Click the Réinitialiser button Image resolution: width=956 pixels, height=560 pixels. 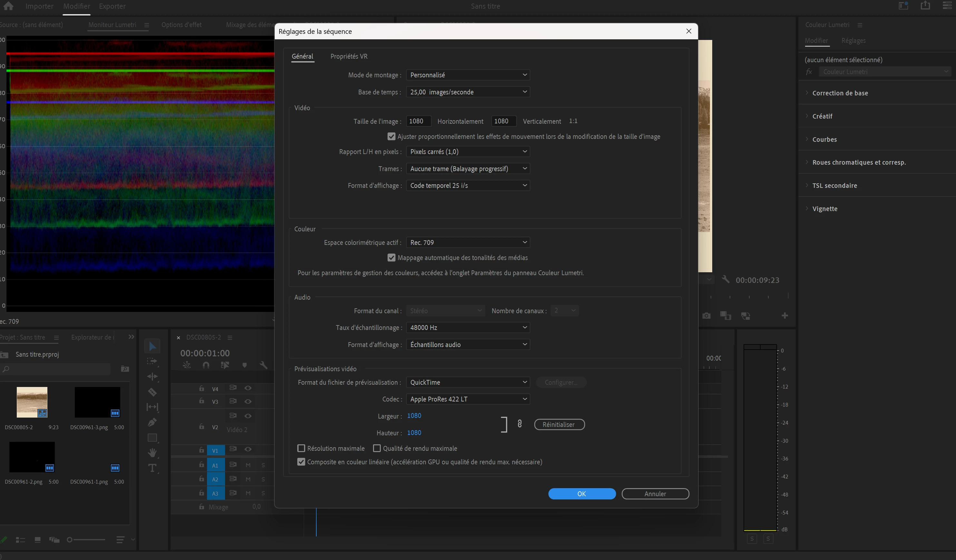click(559, 424)
